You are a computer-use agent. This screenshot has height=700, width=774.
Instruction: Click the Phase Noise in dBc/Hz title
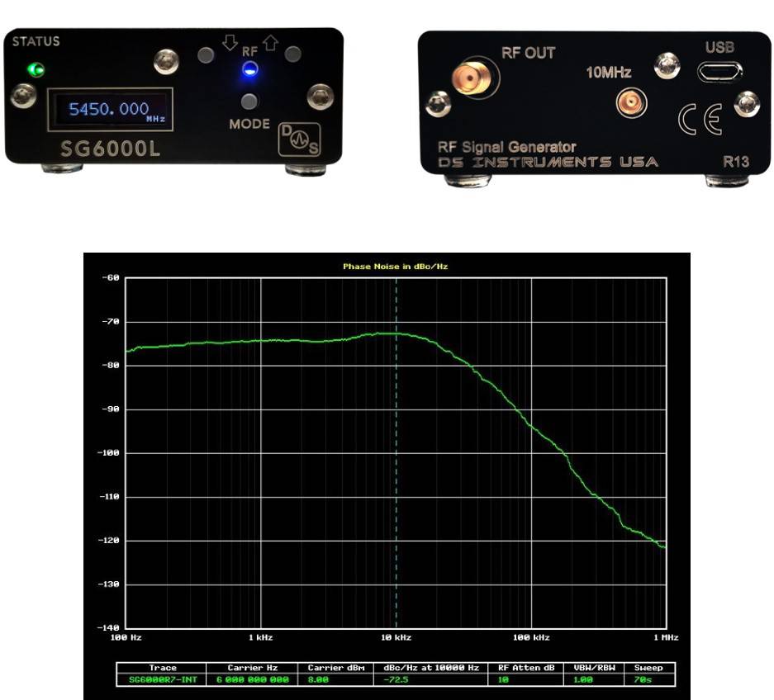396,267
